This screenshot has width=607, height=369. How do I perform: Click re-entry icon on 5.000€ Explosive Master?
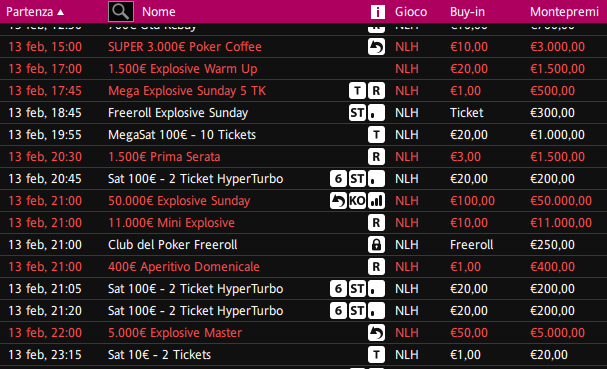[376, 333]
